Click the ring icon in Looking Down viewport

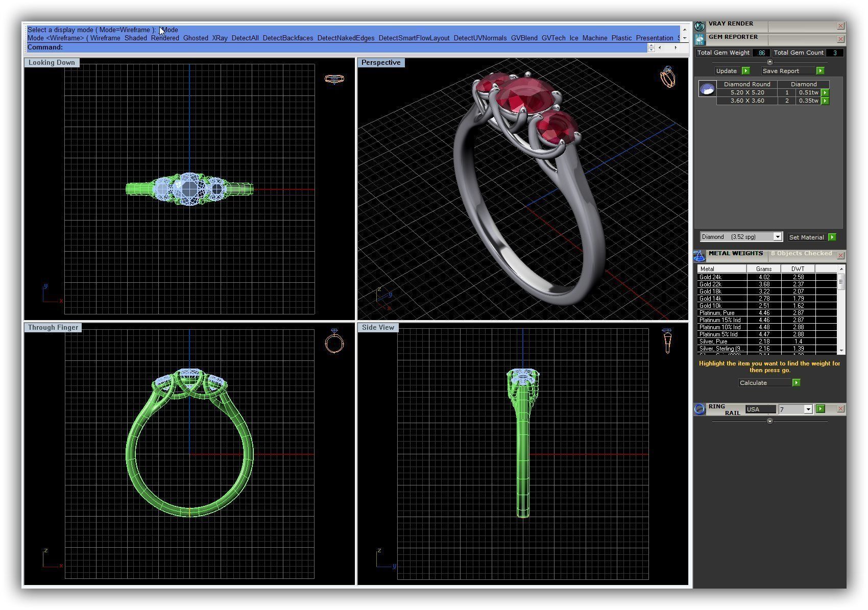(334, 79)
